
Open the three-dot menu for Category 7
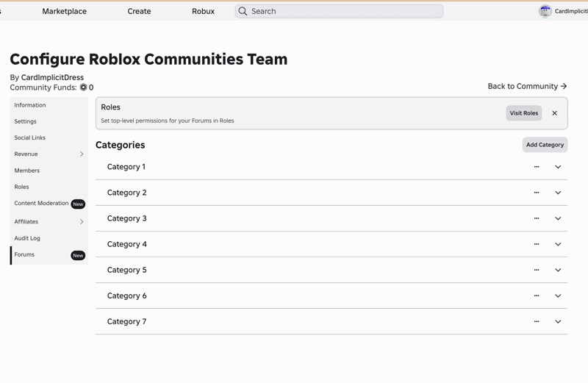tap(537, 321)
